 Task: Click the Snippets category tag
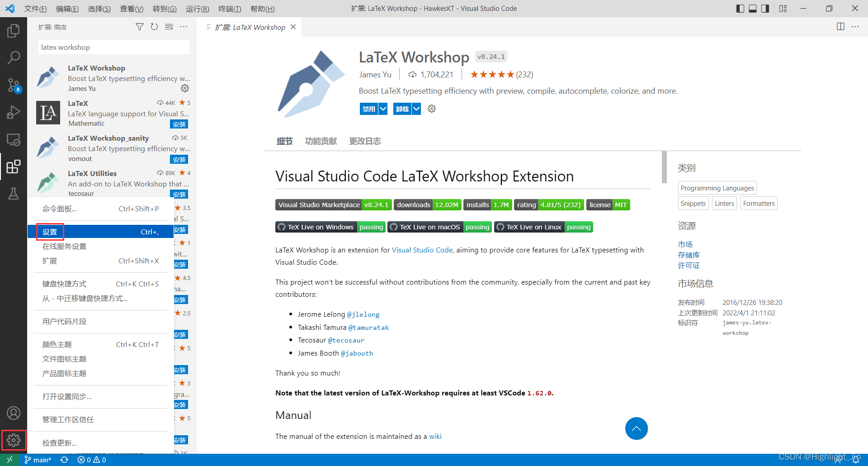coord(693,203)
